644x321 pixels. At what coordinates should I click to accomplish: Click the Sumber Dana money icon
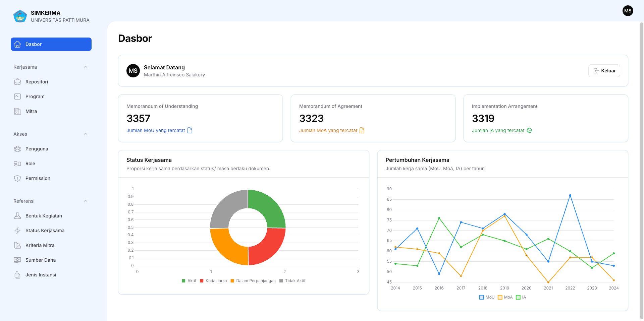point(17,260)
